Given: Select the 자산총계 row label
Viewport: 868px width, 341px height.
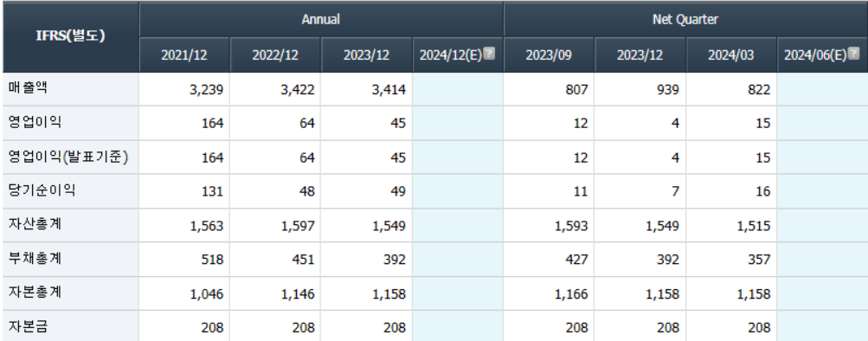Looking at the screenshot, I should [x=35, y=224].
